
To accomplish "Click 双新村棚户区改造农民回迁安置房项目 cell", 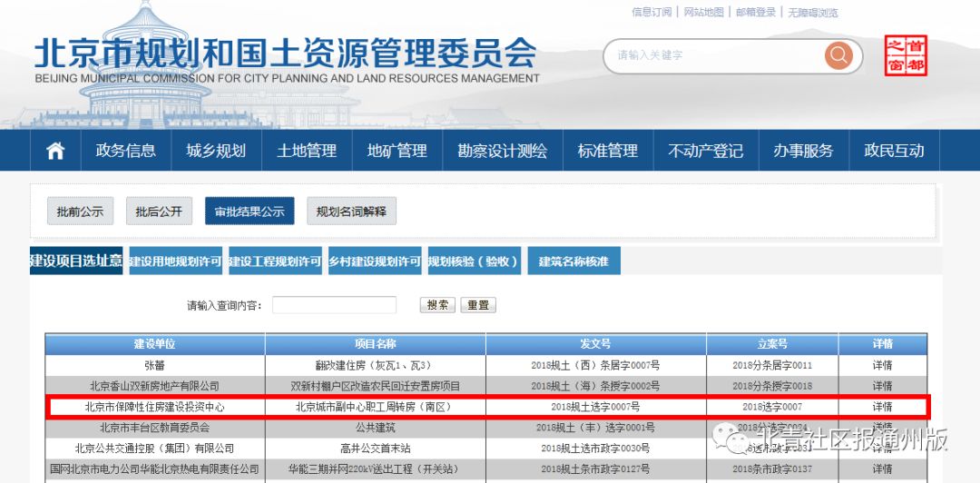I will tap(375, 386).
